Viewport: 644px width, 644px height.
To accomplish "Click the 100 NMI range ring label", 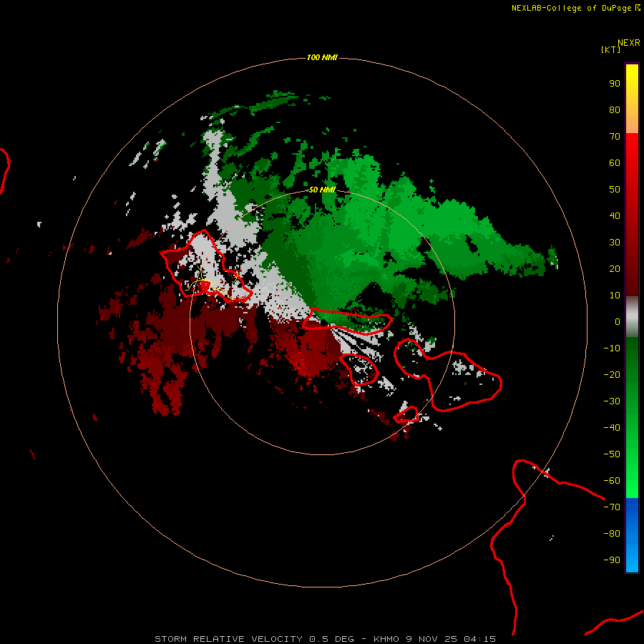I will [x=321, y=57].
